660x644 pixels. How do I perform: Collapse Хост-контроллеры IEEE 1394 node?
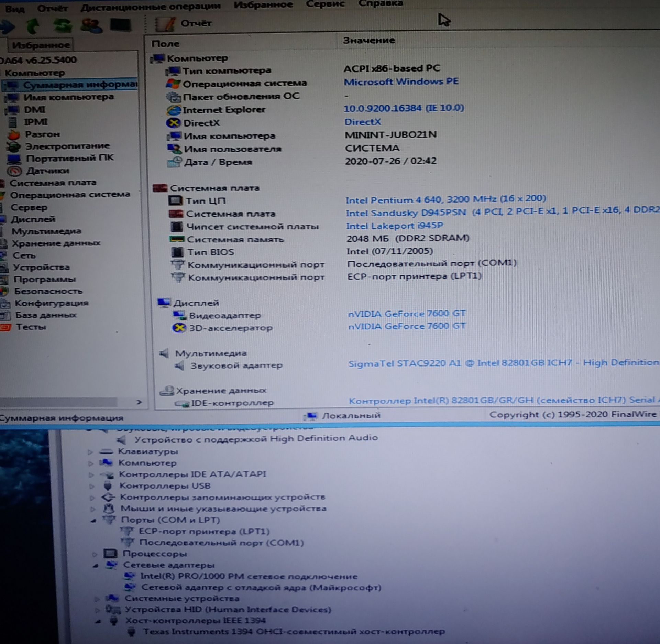[98, 621]
